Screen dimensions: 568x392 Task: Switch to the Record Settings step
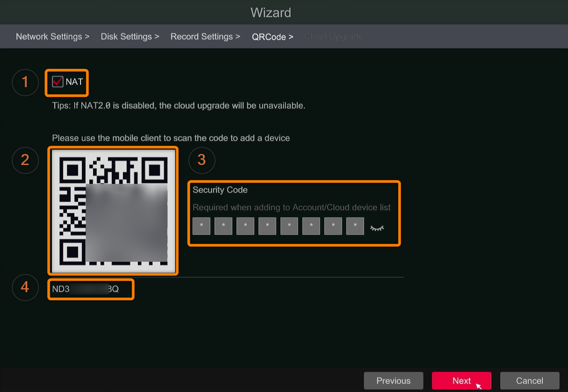pos(205,37)
